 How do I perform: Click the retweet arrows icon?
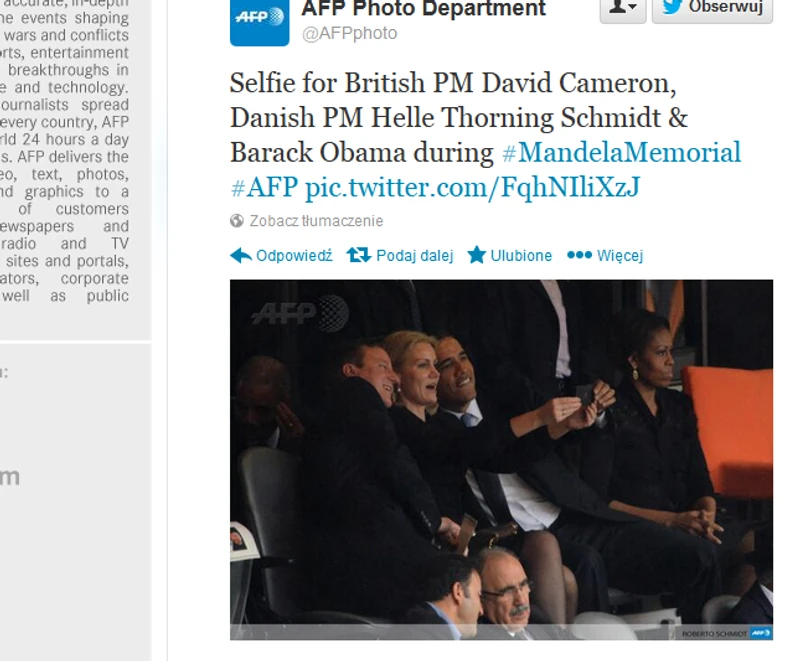pyautogui.click(x=358, y=255)
